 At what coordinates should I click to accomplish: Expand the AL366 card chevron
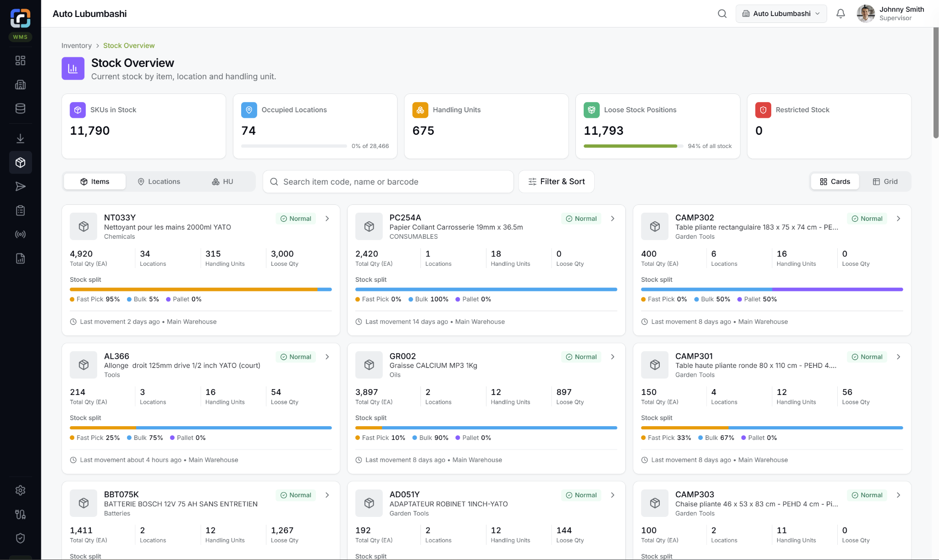click(x=327, y=357)
